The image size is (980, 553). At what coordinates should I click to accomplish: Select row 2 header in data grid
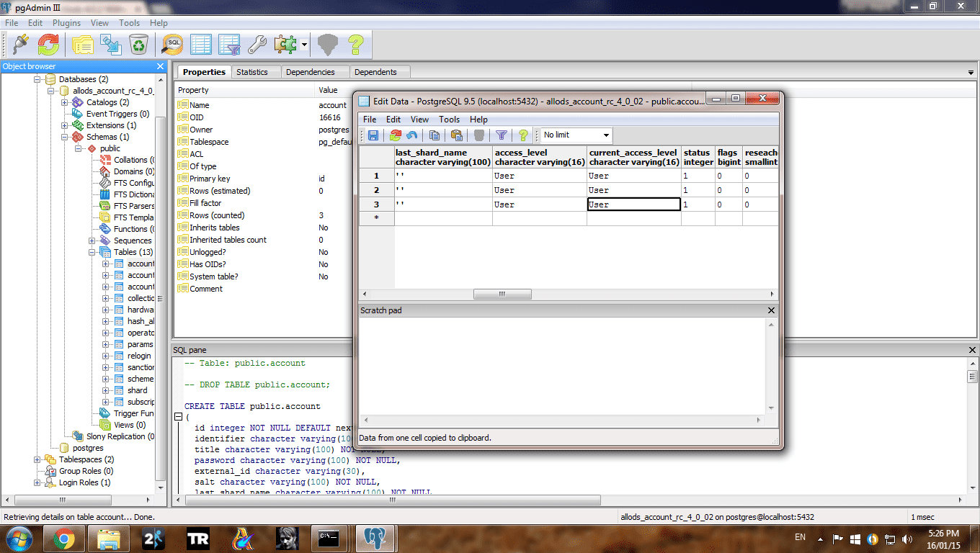(x=376, y=190)
